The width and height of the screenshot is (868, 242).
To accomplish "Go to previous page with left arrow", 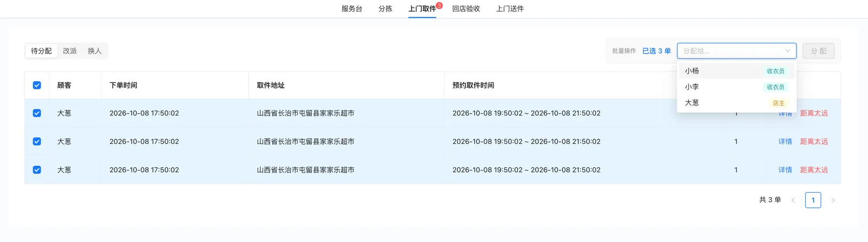I will [x=793, y=200].
